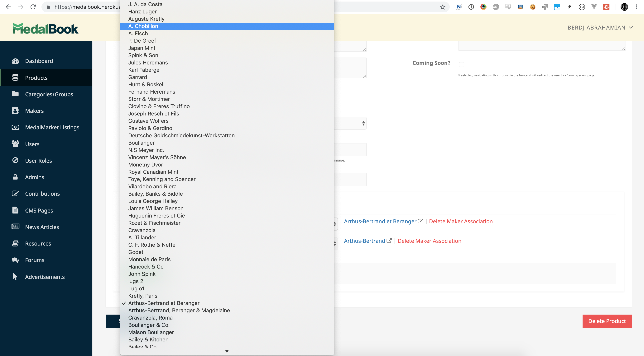Click the Forums chat bubbles icon
This screenshot has height=356, width=644.
click(15, 260)
